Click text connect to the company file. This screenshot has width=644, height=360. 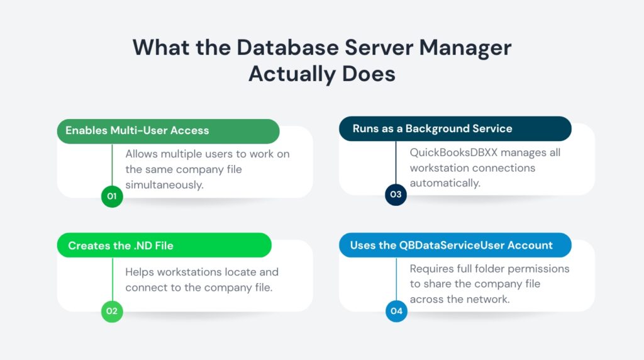click(x=199, y=288)
